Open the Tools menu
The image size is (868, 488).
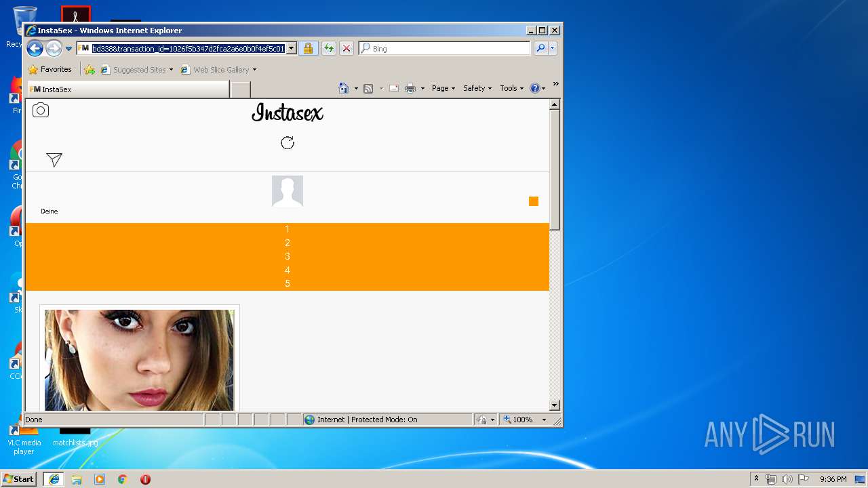click(x=512, y=88)
